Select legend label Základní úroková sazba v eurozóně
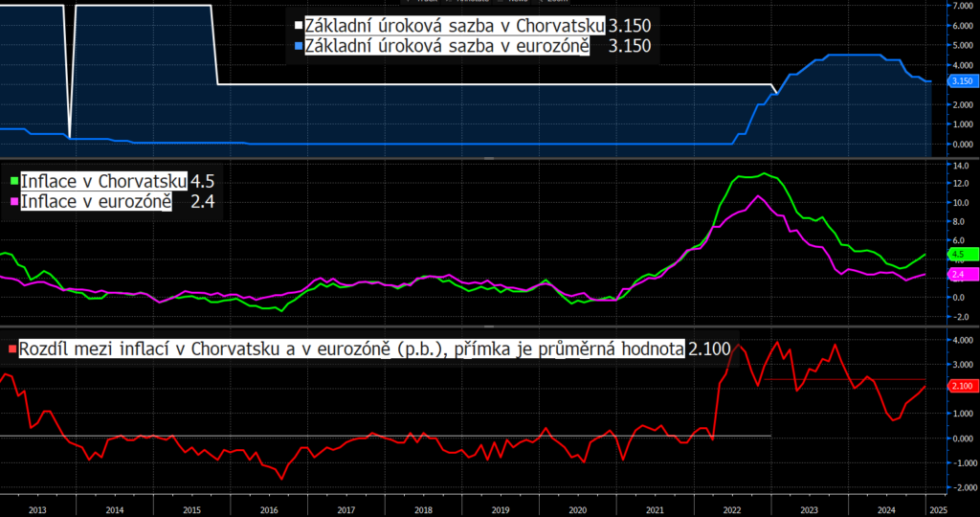Image resolution: width=980 pixels, height=517 pixels. [x=446, y=46]
